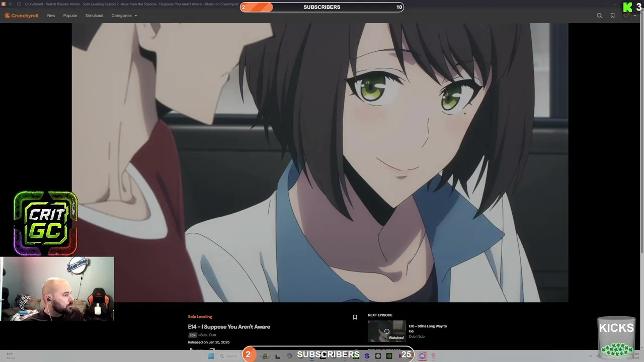Open the Solo Leveling series link
Image resolution: width=644 pixels, height=362 pixels.
coord(200,317)
